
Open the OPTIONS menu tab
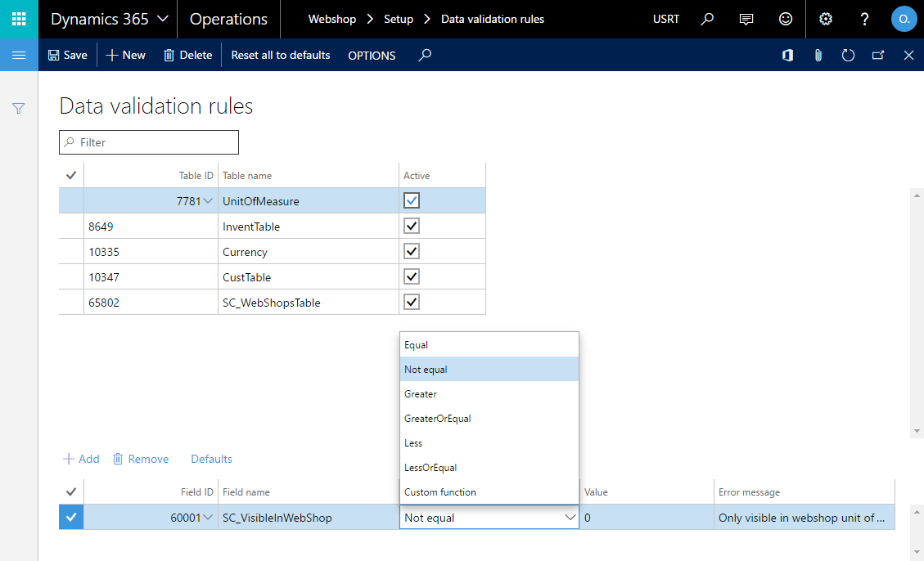pyautogui.click(x=371, y=55)
